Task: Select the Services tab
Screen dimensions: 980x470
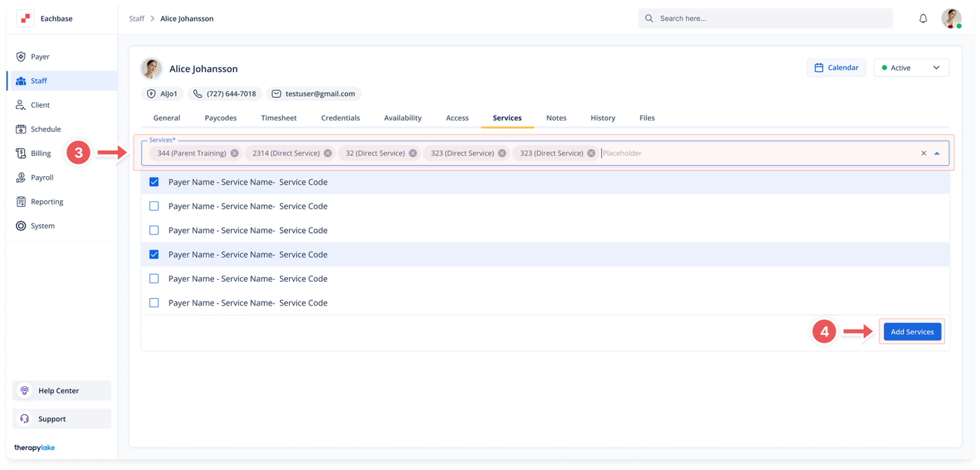Action: click(x=507, y=118)
